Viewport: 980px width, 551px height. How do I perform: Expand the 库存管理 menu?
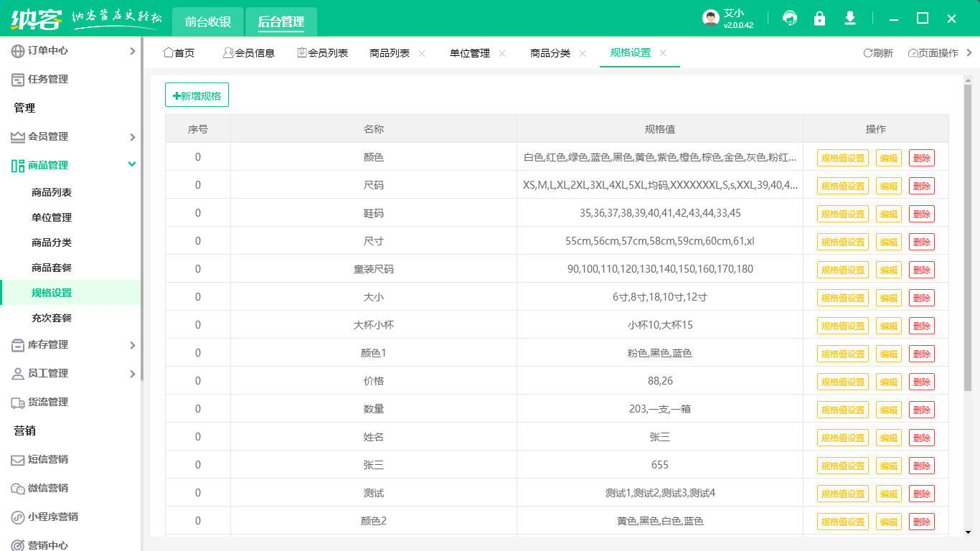click(132, 345)
